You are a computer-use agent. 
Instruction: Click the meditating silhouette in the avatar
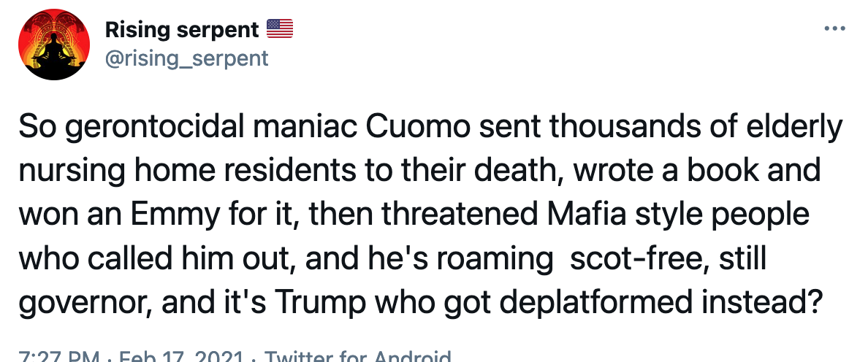pos(53,54)
